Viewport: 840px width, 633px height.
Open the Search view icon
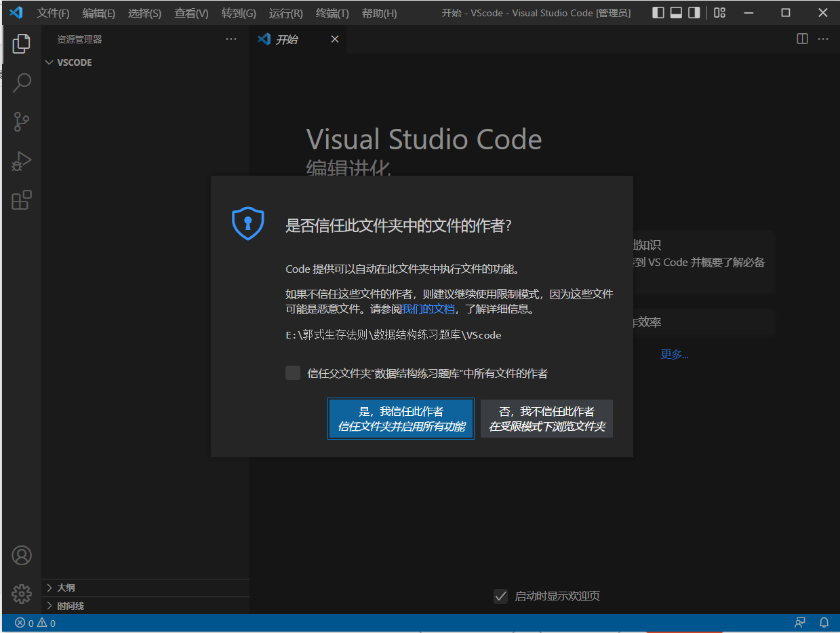[22, 83]
